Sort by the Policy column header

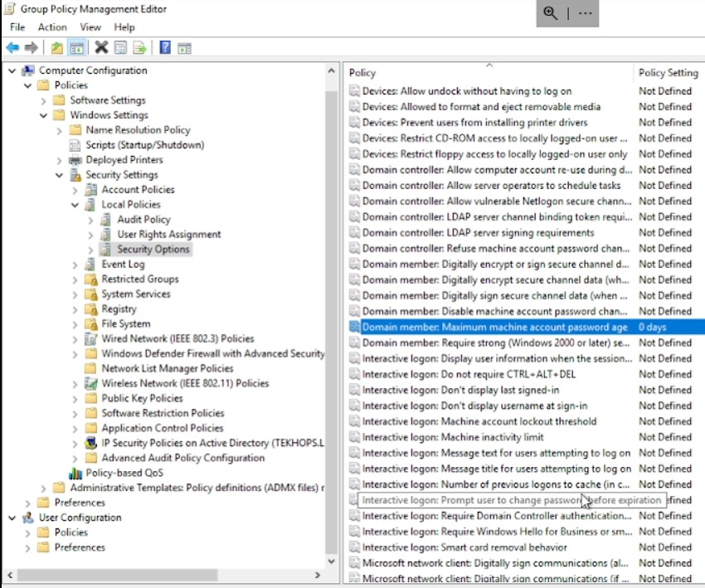point(489,72)
